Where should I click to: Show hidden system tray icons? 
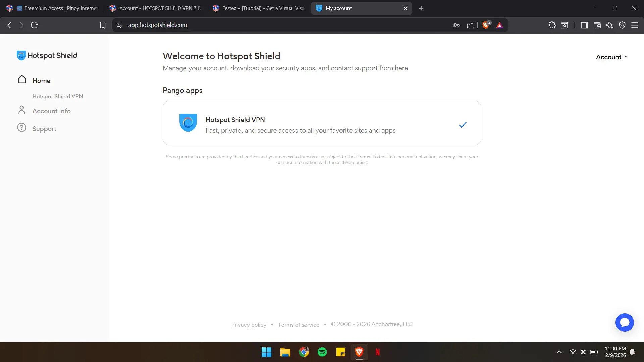click(559, 352)
